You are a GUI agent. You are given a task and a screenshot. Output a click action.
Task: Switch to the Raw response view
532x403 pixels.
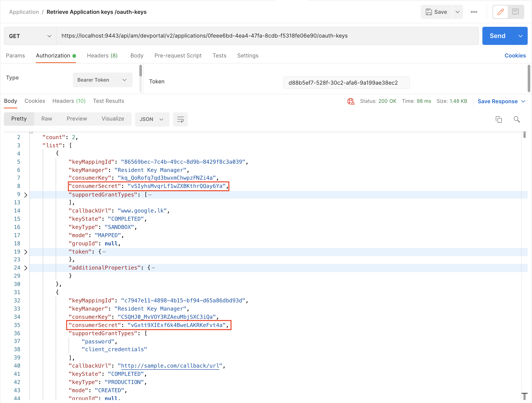[x=47, y=118]
